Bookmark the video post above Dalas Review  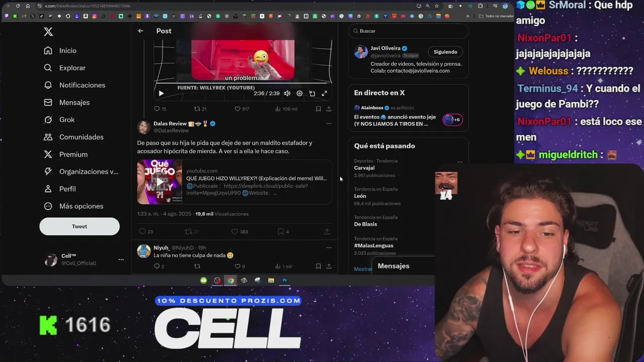[318, 109]
